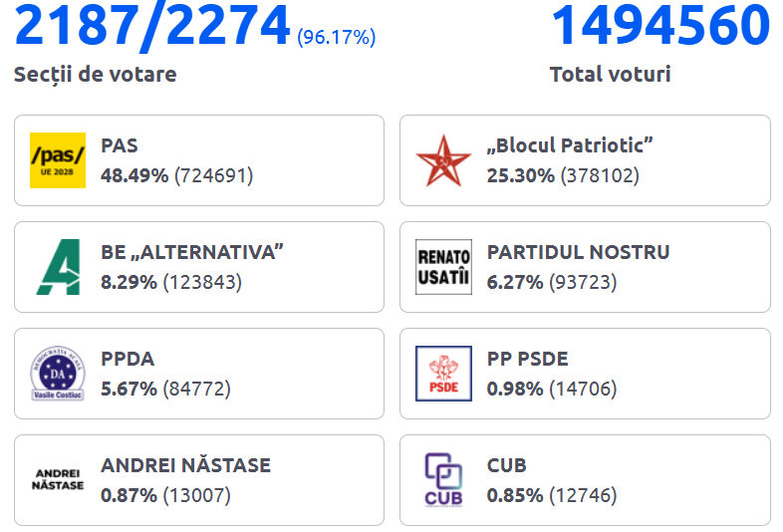Click the Total voturi label

610,75
